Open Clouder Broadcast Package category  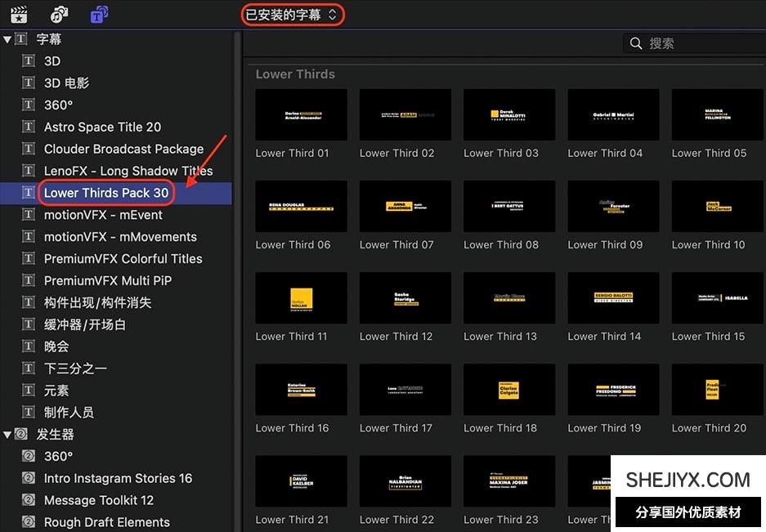click(123, 150)
